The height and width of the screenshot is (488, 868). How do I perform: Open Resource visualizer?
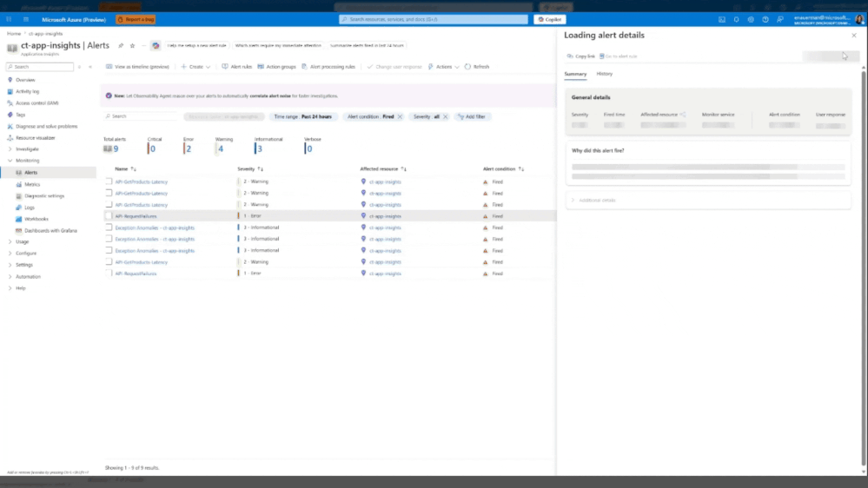click(x=35, y=138)
